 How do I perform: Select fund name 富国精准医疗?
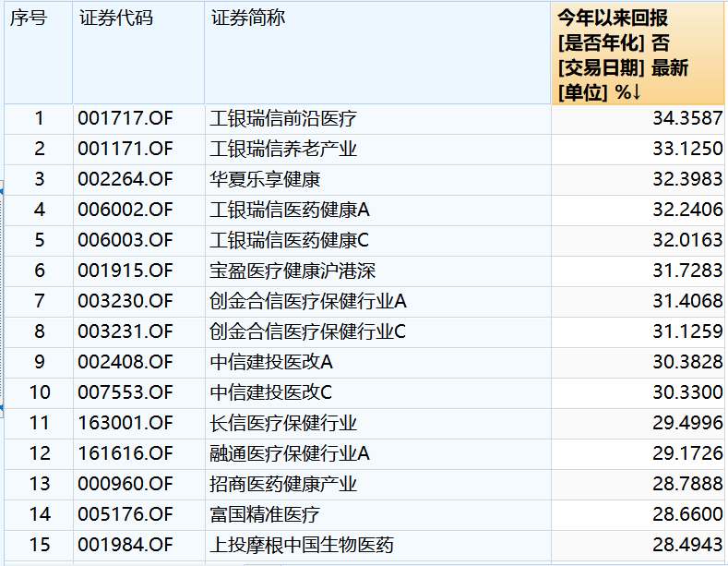[265, 514]
